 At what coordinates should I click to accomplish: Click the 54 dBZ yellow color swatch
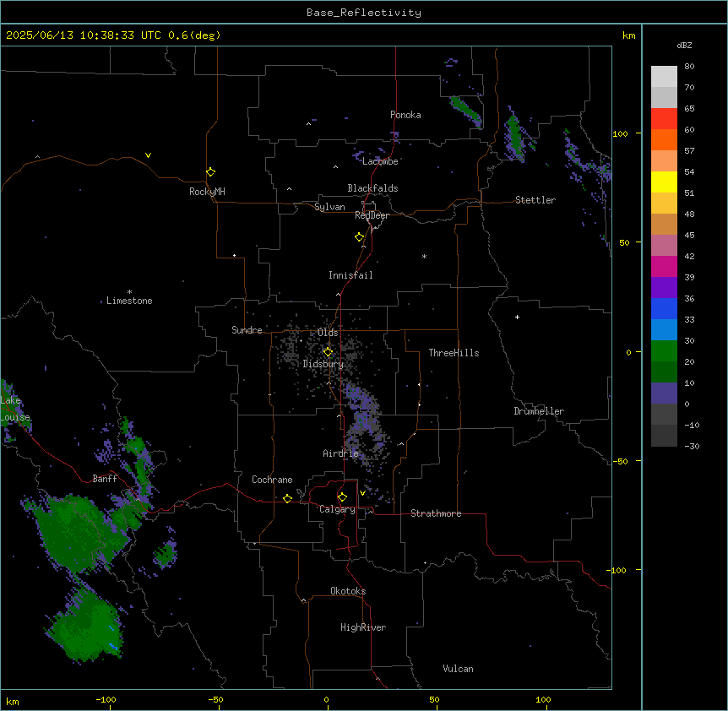(664, 182)
